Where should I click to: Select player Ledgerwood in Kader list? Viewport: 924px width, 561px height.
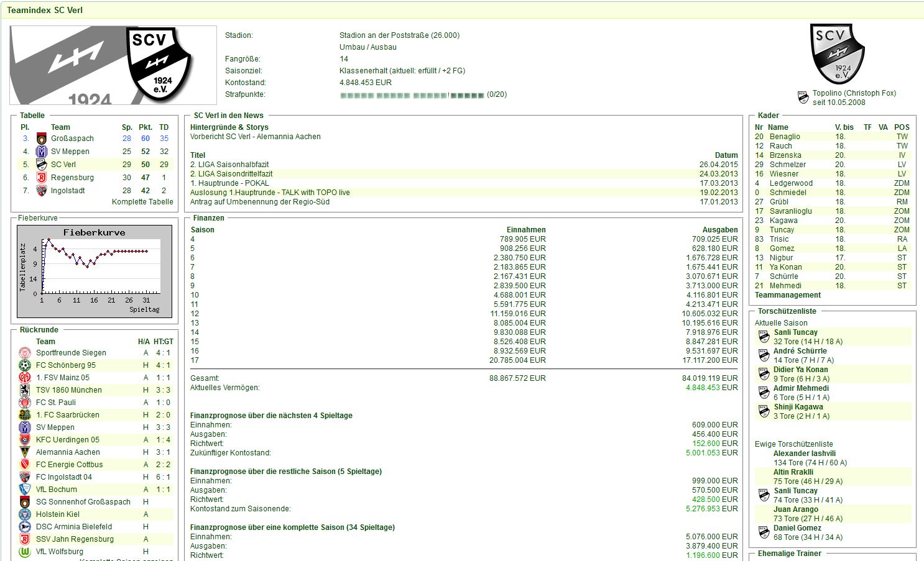[x=791, y=183]
